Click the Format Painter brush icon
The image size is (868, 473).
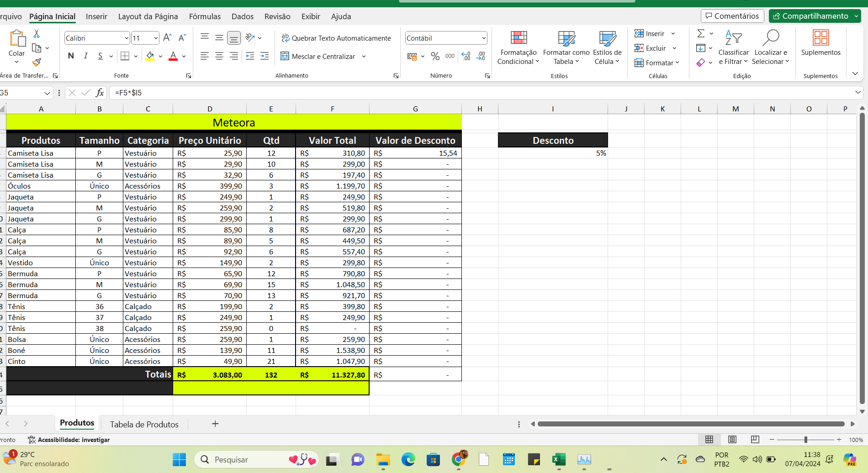pos(37,62)
